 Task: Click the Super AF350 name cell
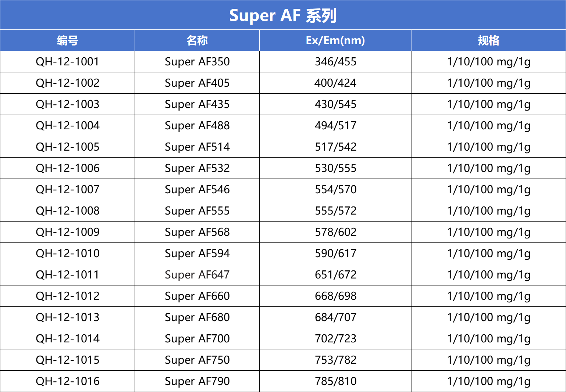(x=197, y=61)
